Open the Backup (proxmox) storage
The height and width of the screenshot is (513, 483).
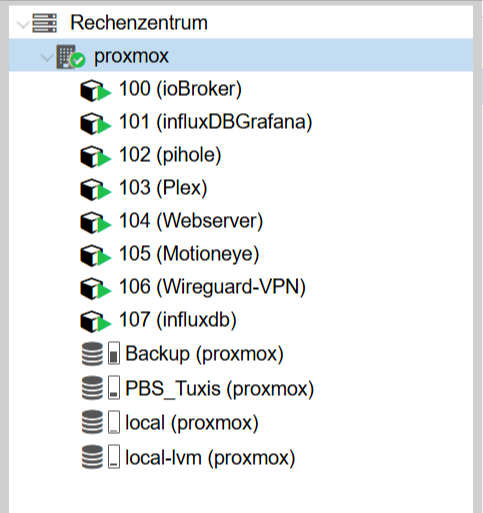pos(204,354)
